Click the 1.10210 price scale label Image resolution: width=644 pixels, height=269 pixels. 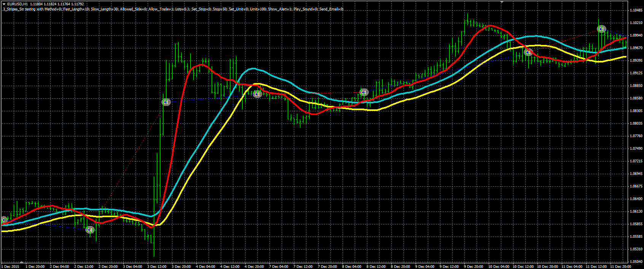636,23
